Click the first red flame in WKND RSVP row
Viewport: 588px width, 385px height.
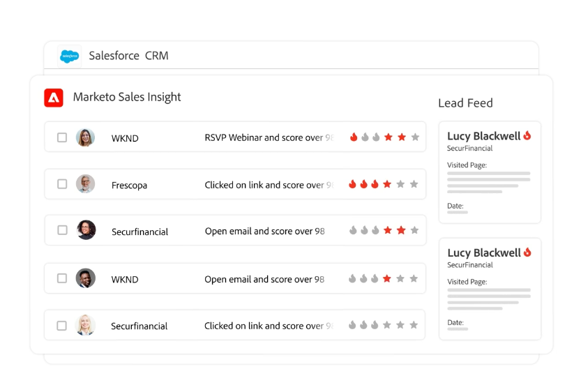coord(354,137)
